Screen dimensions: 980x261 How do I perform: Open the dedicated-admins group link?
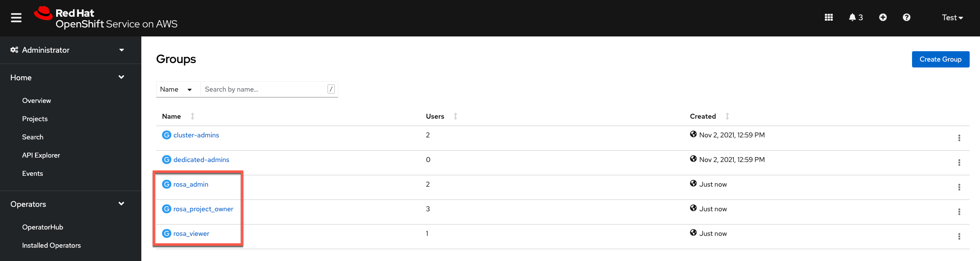[201, 160]
